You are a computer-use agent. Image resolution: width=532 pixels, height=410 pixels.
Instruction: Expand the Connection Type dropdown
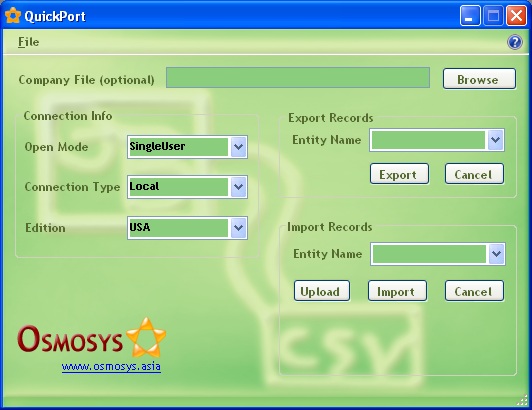[x=239, y=187]
